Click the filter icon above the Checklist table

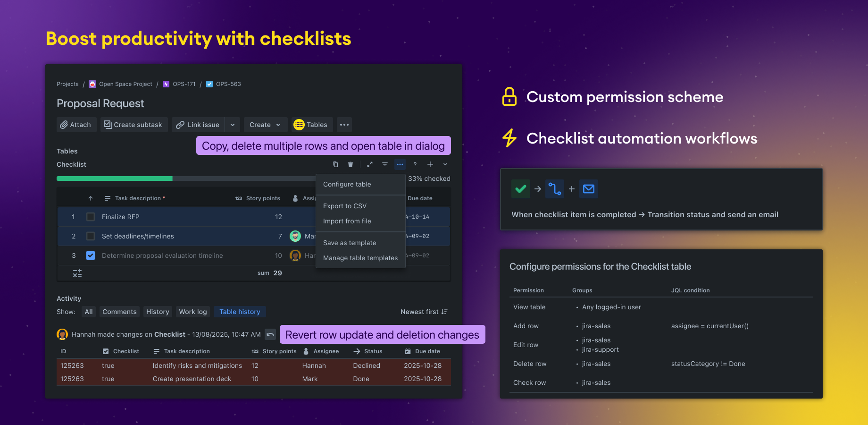click(x=385, y=164)
